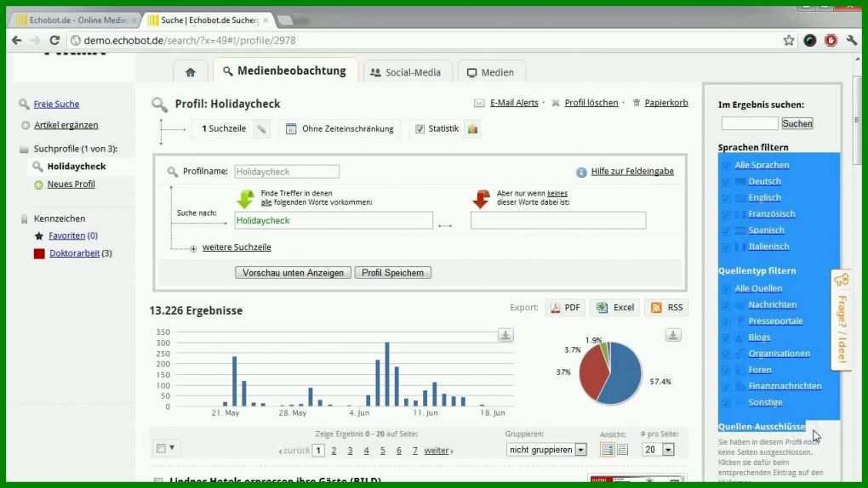Viewport: 868px width, 488px height.
Task: Open the Artikel ergänzen link
Action: pyautogui.click(x=66, y=126)
